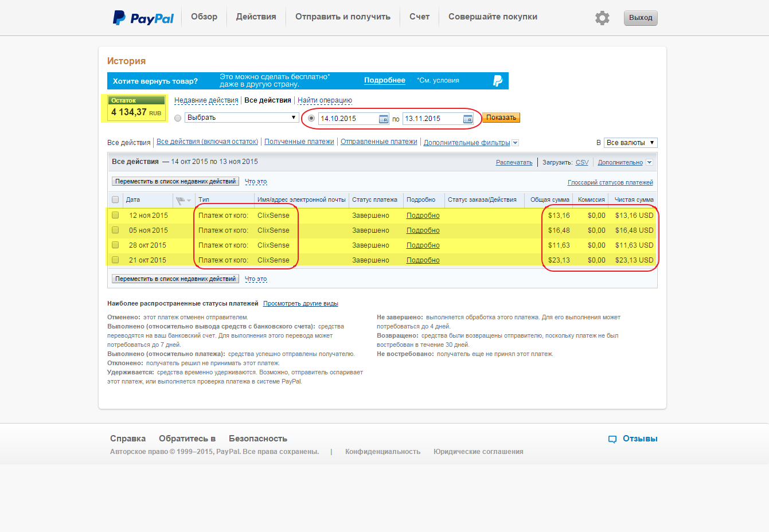Select the radio button beside Выбрать dropdown
This screenshot has height=532, width=769.
point(178,118)
